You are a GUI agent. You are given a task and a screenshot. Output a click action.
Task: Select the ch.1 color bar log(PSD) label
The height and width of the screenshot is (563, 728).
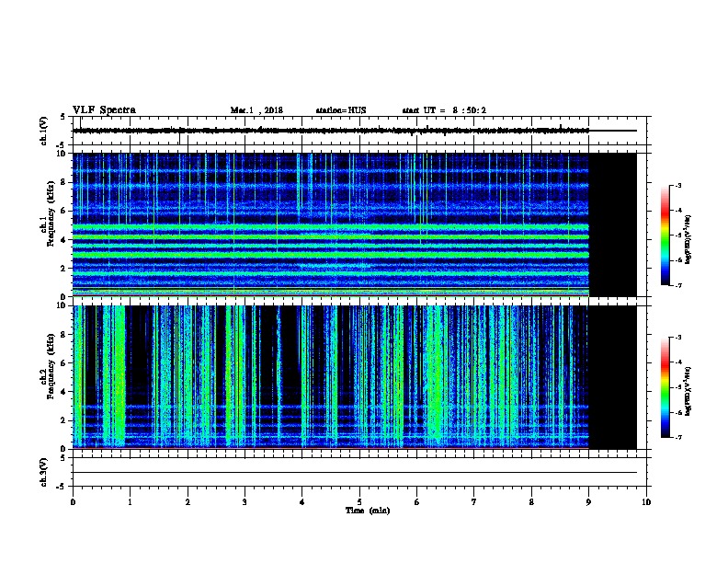click(x=688, y=239)
